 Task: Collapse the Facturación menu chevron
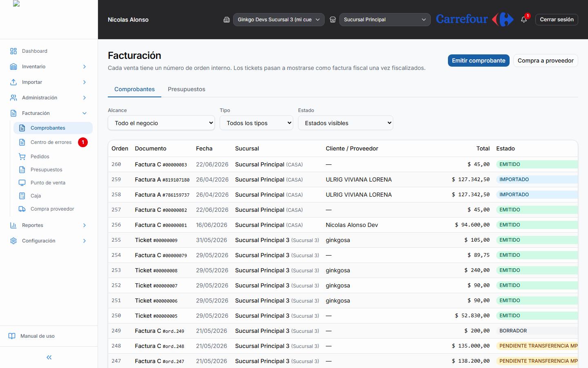coord(85,113)
